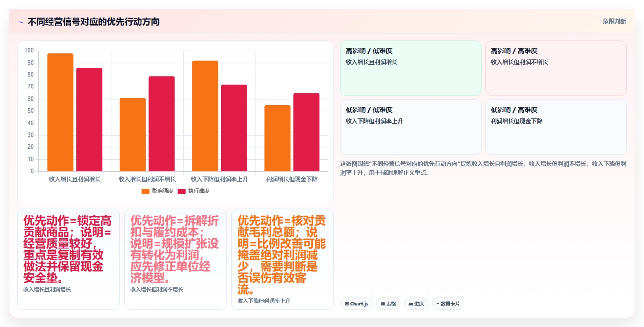Click the red bar for 收入增长但利润不增长
Image resolution: width=644 pixels, height=327 pixels.
coord(162,124)
